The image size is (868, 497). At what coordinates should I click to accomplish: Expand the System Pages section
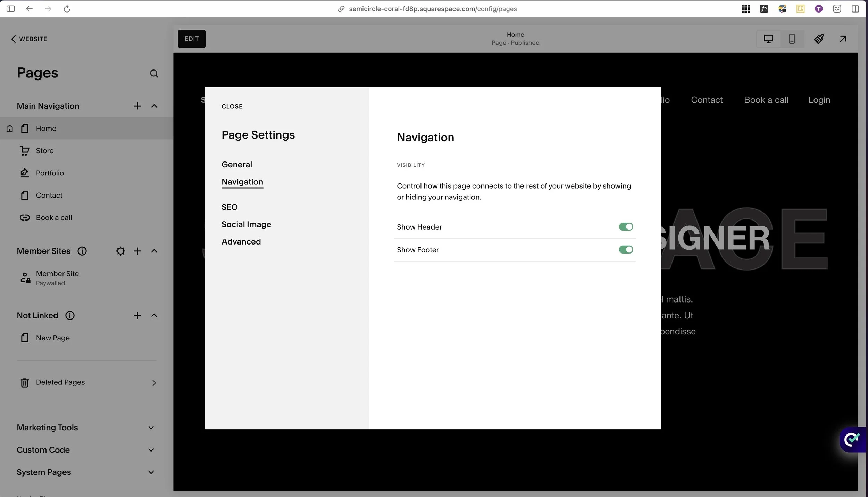tap(151, 472)
